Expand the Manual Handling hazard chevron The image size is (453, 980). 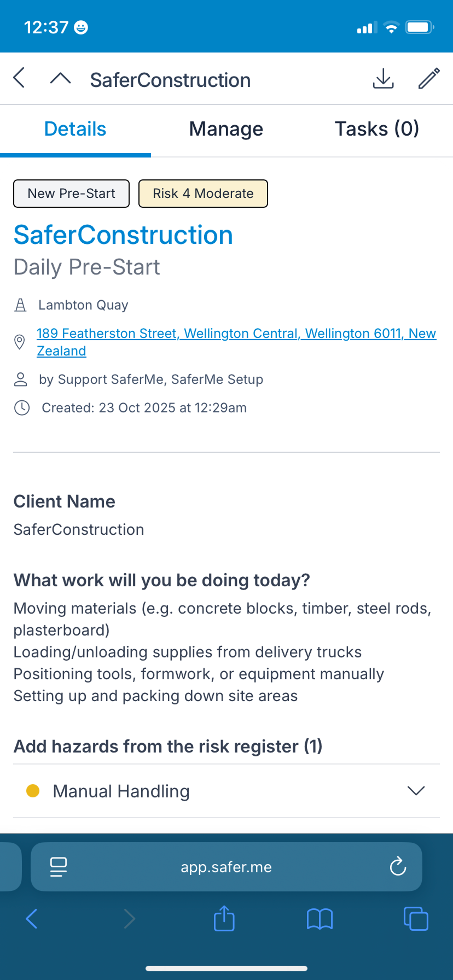coord(416,791)
